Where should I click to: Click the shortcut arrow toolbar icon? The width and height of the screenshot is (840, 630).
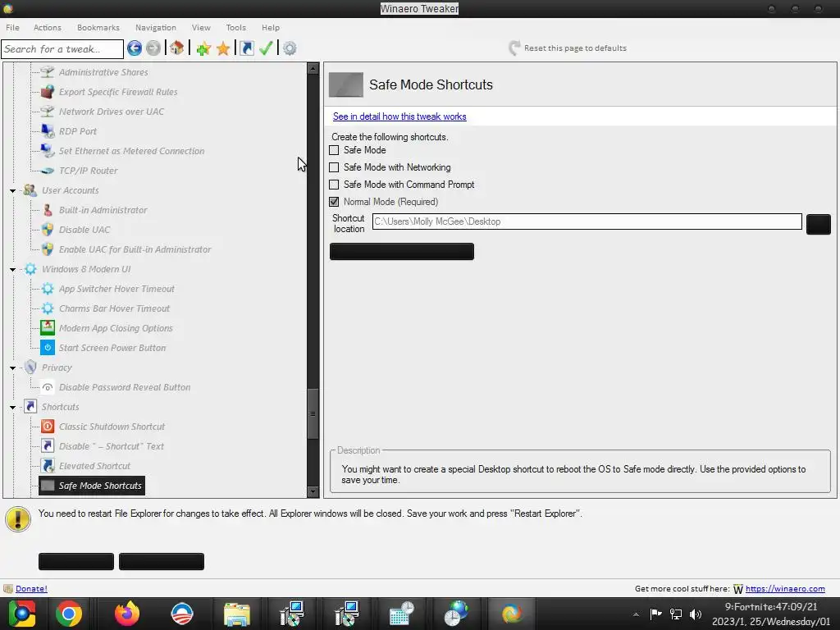pos(246,48)
